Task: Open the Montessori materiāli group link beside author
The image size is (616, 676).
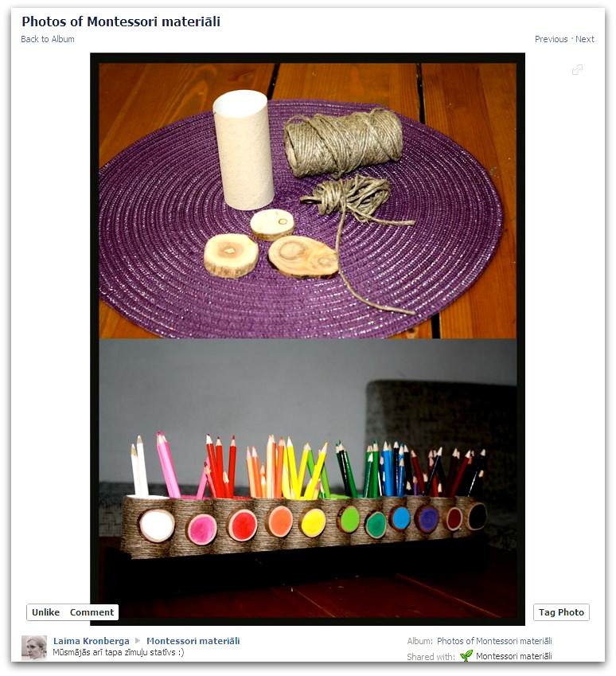Action: coord(193,641)
